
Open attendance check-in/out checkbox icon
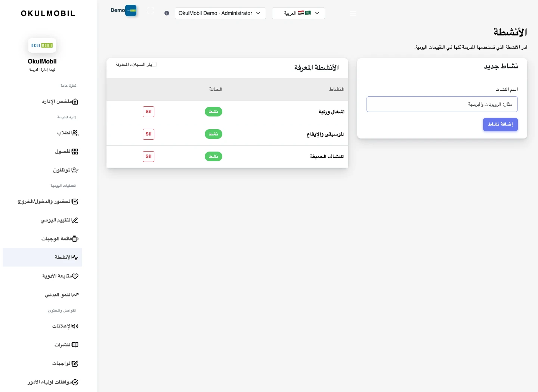tap(75, 202)
